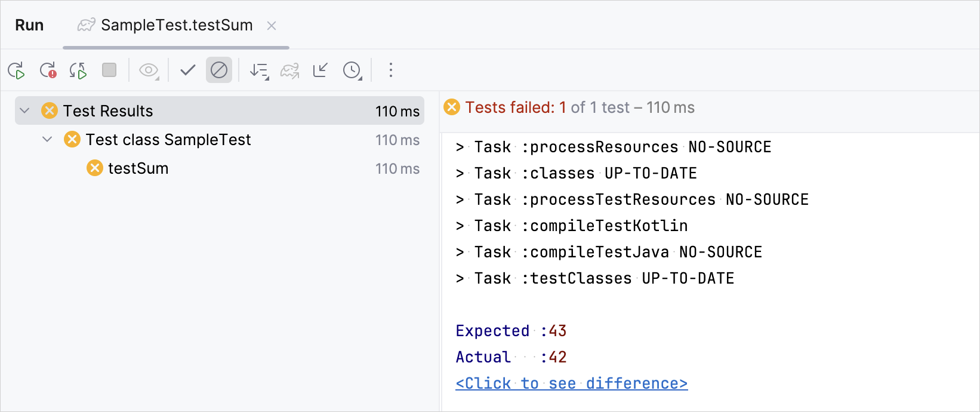Close the SampleTest.testSum tab
Image resolution: width=980 pixels, height=412 pixels.
pyautogui.click(x=272, y=26)
